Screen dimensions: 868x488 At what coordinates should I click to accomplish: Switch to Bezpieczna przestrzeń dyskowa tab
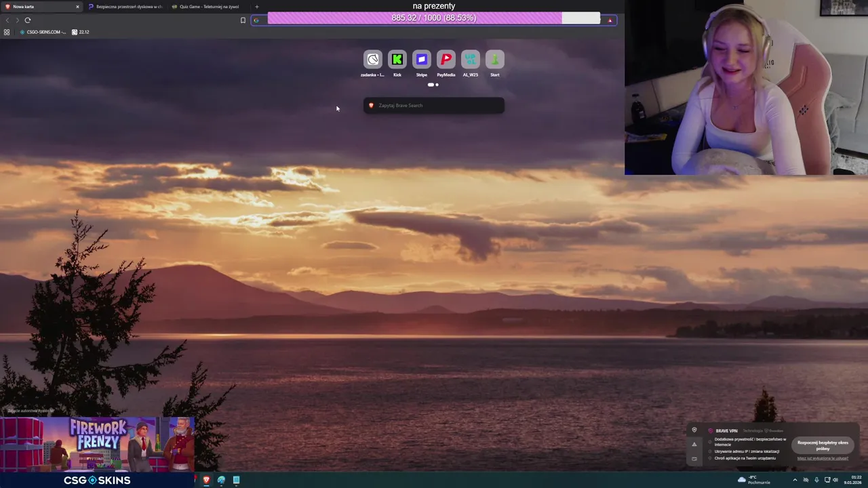[125, 7]
